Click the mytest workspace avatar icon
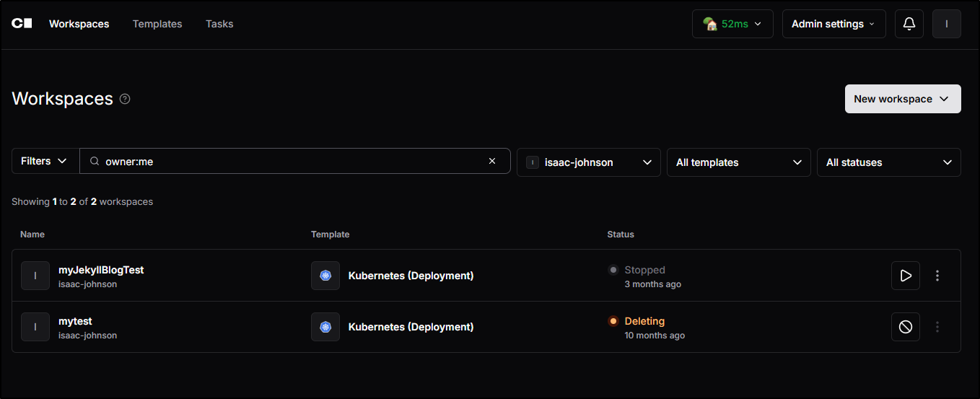Screen dimensions: 980x399 pos(35,327)
